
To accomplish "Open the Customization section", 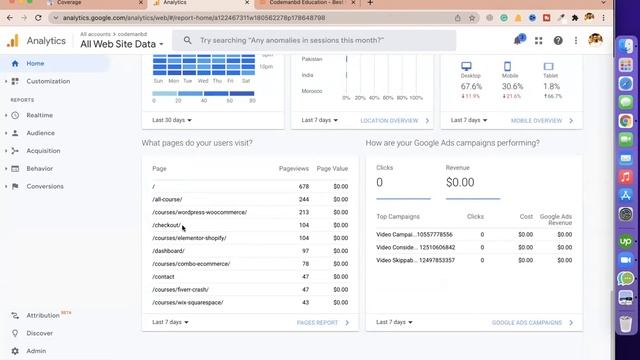I will (48, 81).
